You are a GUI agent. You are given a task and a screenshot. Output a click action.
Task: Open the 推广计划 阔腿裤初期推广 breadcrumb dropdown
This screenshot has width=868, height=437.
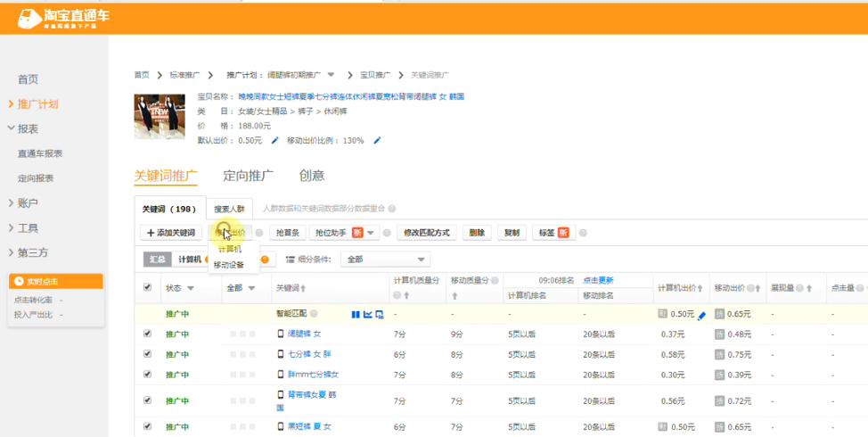[x=331, y=75]
